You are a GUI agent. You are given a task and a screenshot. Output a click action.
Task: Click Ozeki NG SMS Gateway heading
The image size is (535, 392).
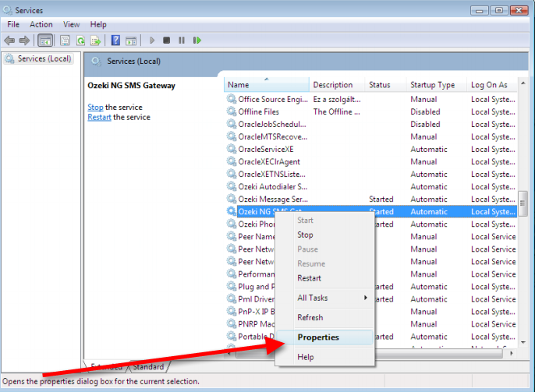coord(131,85)
